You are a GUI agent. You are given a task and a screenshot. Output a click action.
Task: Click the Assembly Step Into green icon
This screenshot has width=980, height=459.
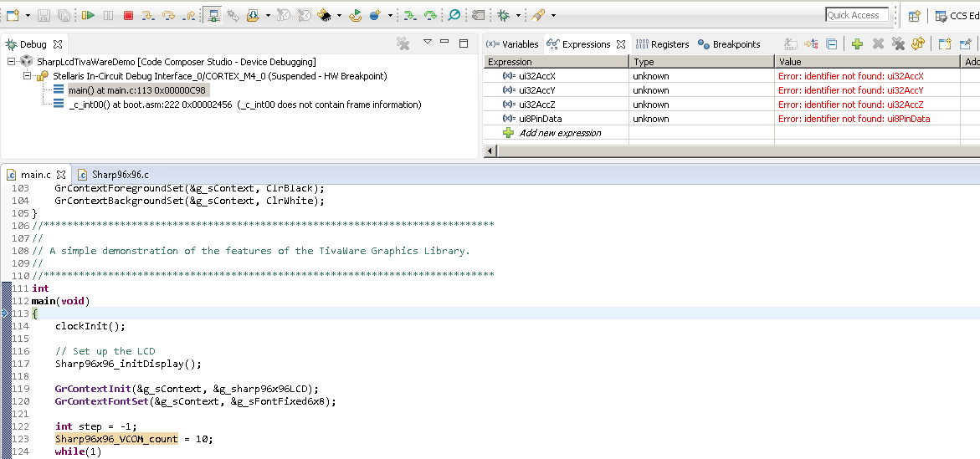tap(409, 15)
